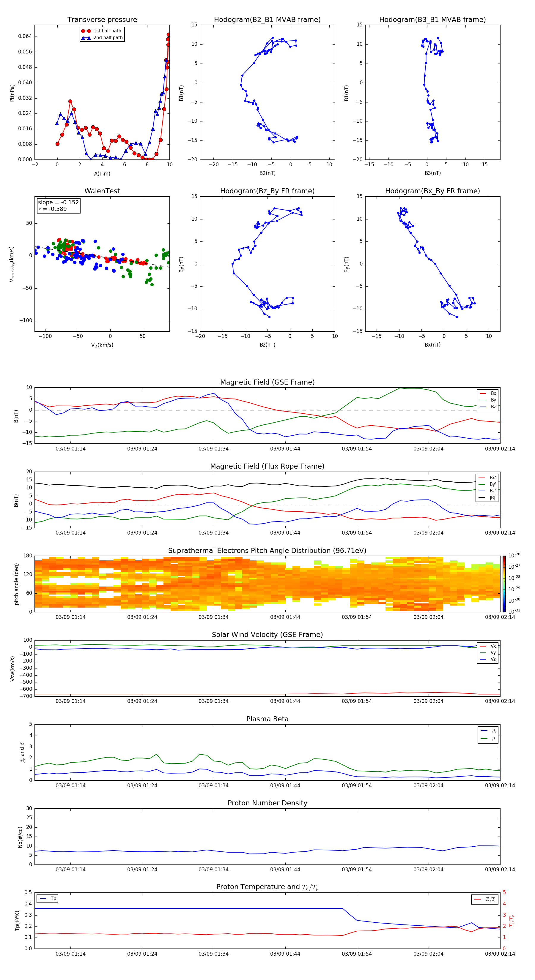Click 'Proton Temperature and Te/Tp' title
535x980 pixels.
coord(267,887)
